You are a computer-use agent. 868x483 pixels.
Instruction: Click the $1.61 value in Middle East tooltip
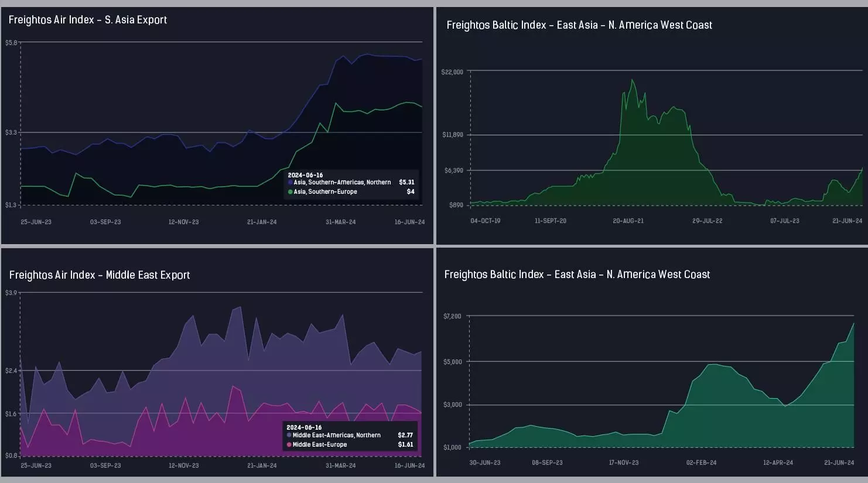(x=405, y=445)
